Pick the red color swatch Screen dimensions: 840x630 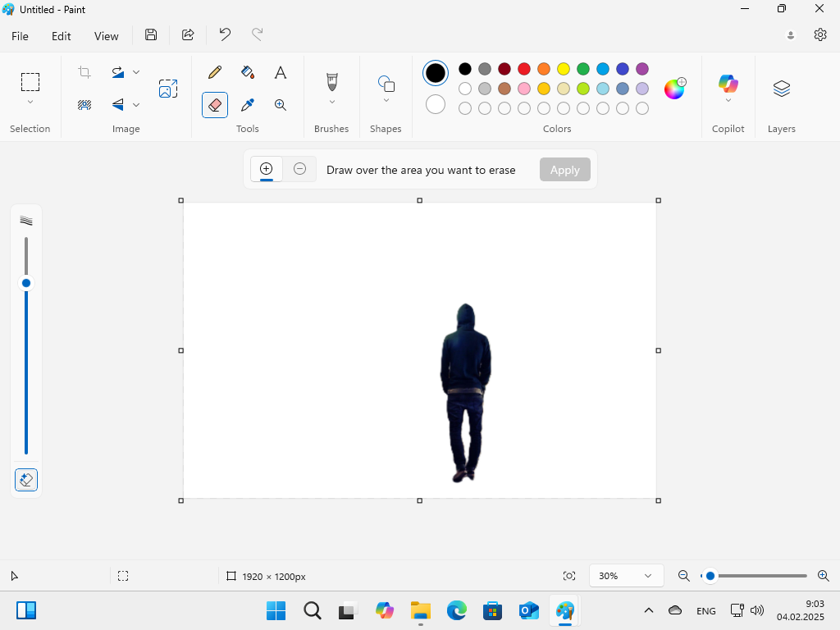(524, 69)
